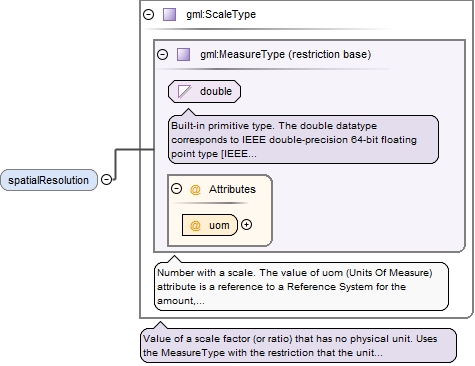Click the @ icon inside uom

[x=195, y=225]
